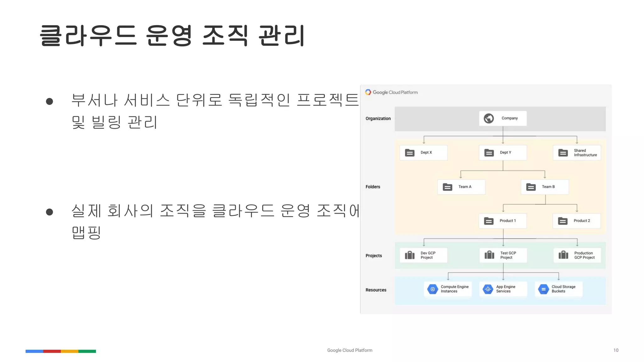Click the folder icon next to Dept Y

tap(489, 153)
